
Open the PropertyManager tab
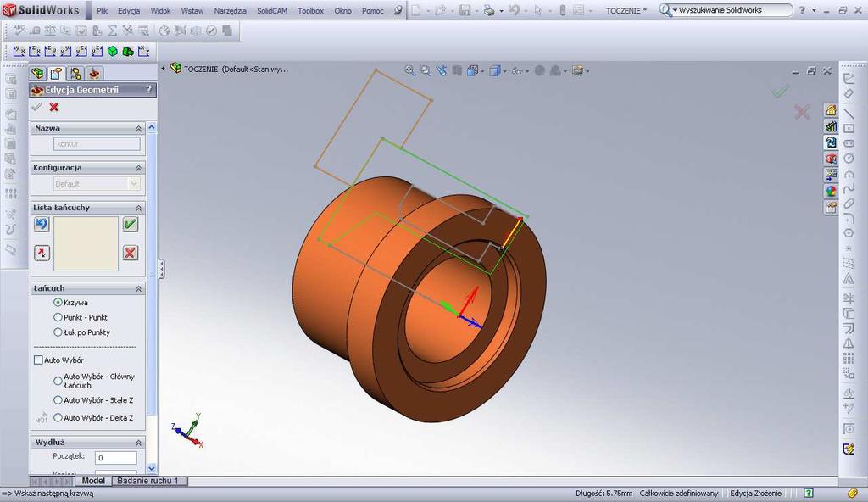tap(56, 73)
